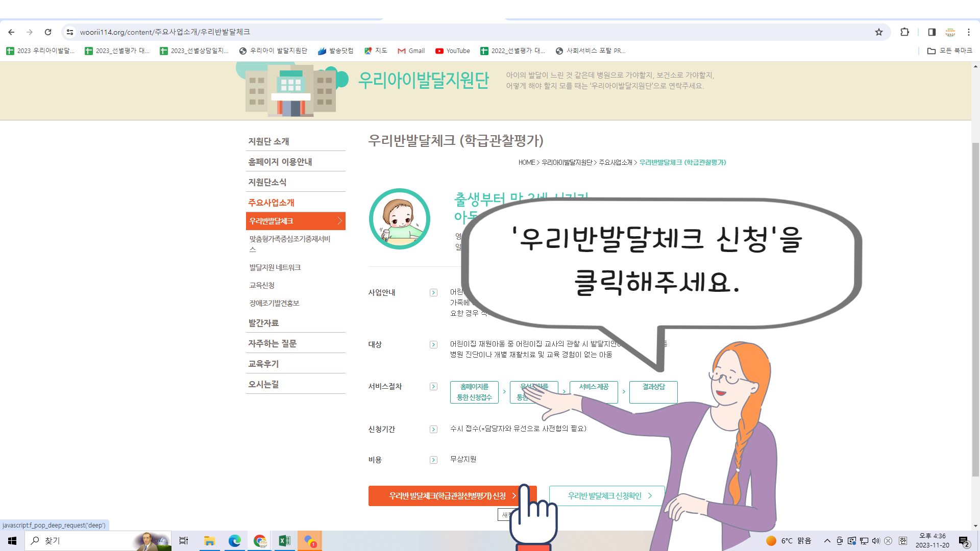This screenshot has height=551, width=980.
Task: Click the 우리반발달체크(학급관찰선별평가) 신청 button
Action: click(x=447, y=496)
